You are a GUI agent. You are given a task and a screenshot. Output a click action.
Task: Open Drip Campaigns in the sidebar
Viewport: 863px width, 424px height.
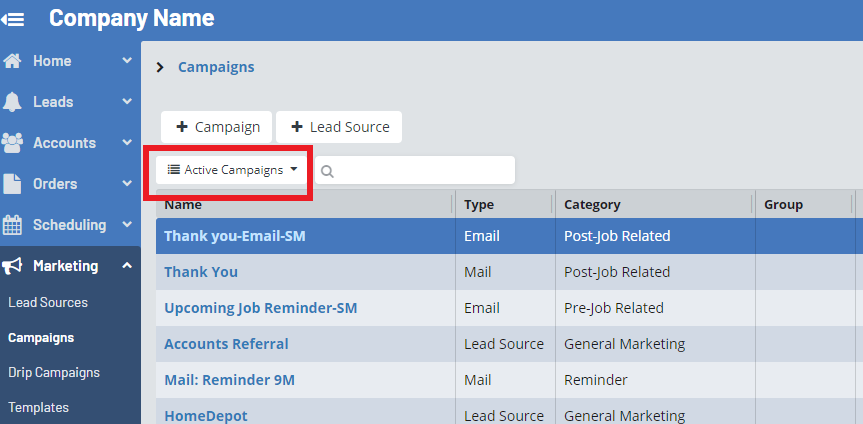[x=54, y=372]
